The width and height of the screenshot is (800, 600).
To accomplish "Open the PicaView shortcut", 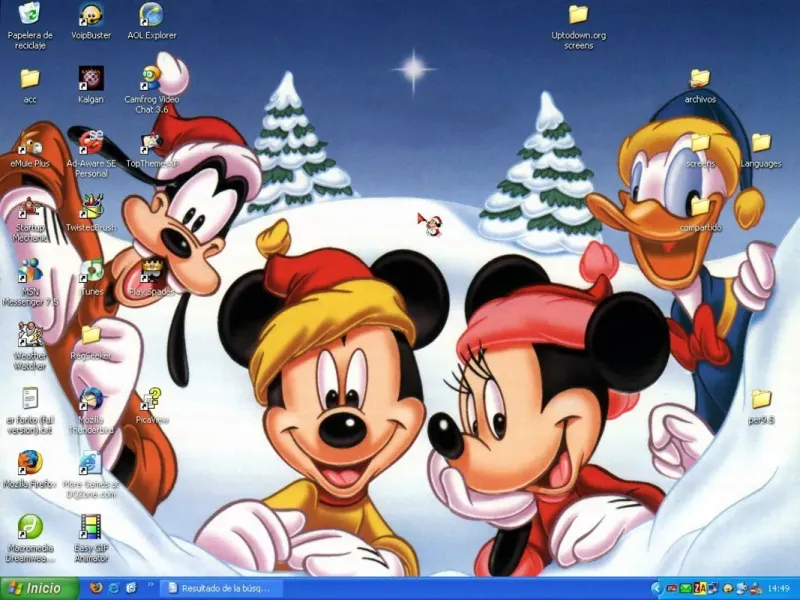I will click(152, 407).
